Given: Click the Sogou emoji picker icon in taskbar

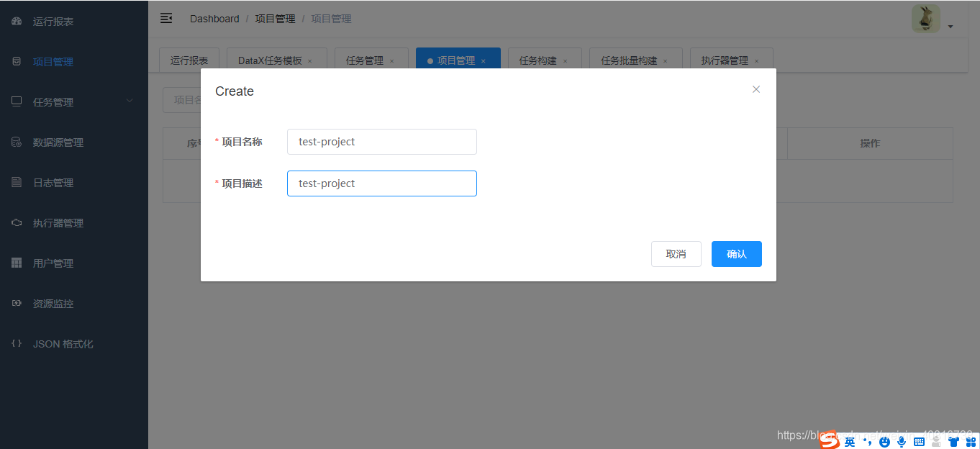Looking at the screenshot, I should point(884,441).
